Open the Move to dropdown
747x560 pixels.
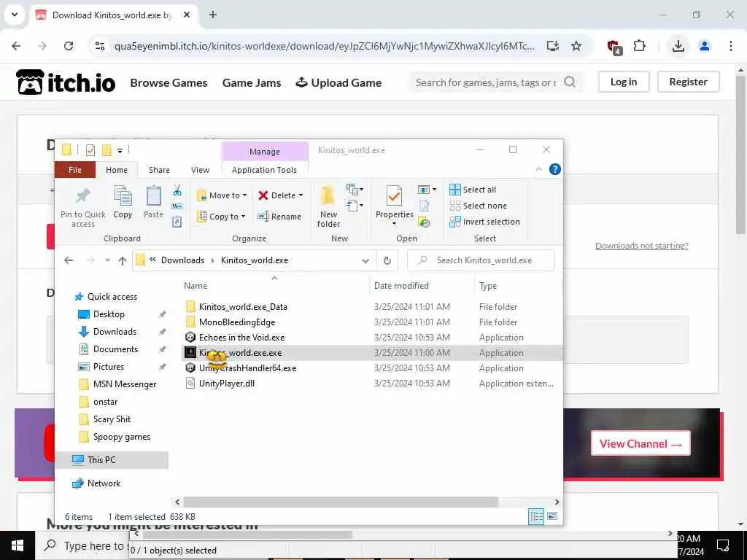pyautogui.click(x=222, y=195)
